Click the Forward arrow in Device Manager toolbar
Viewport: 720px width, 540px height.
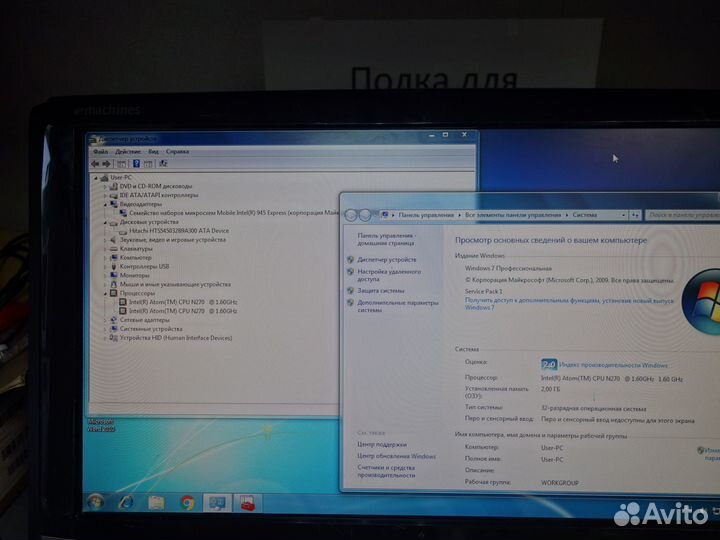click(107, 163)
